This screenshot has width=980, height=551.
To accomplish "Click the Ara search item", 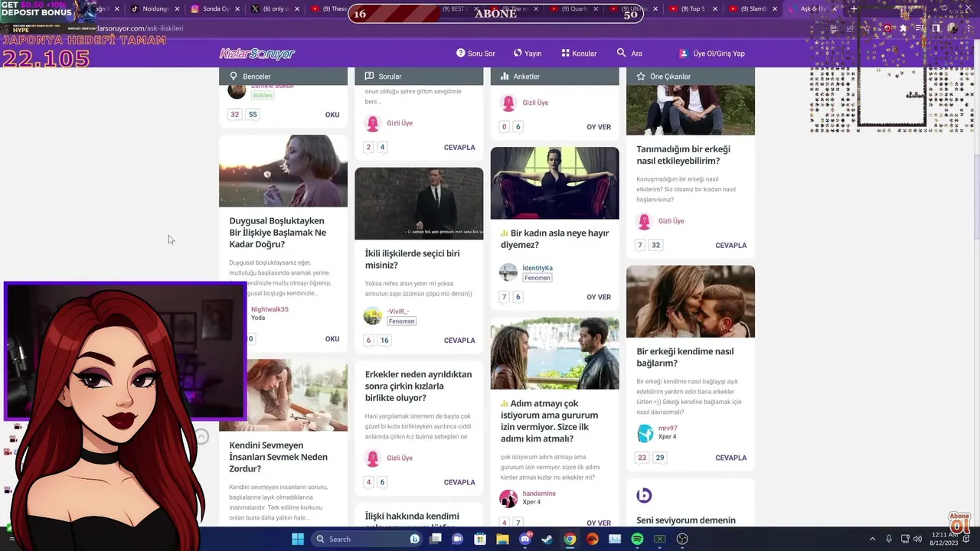I will pos(629,54).
